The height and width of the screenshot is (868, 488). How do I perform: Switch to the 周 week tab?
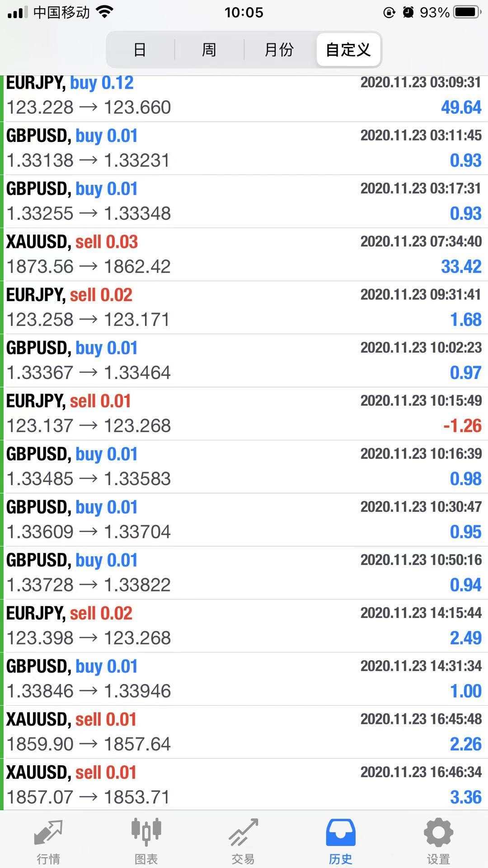209,49
